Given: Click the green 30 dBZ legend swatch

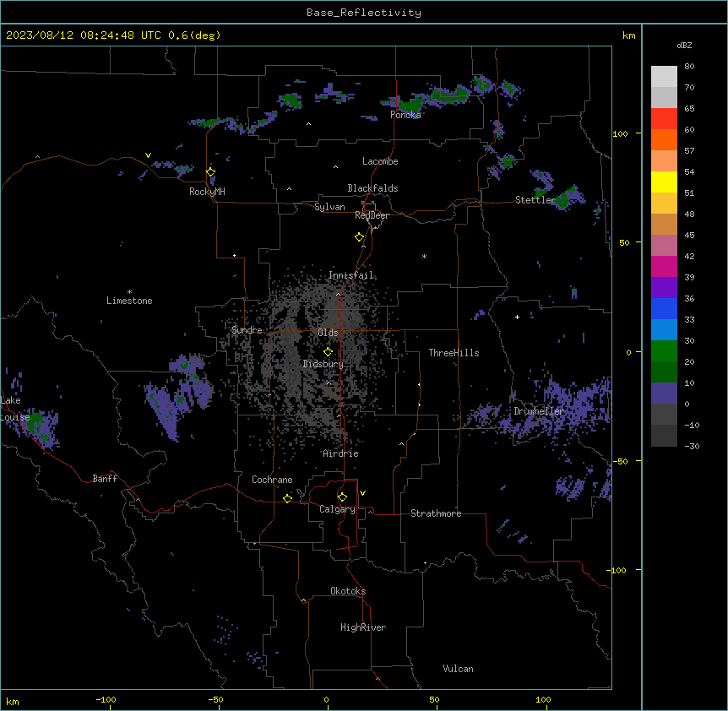Looking at the screenshot, I should coord(664,351).
